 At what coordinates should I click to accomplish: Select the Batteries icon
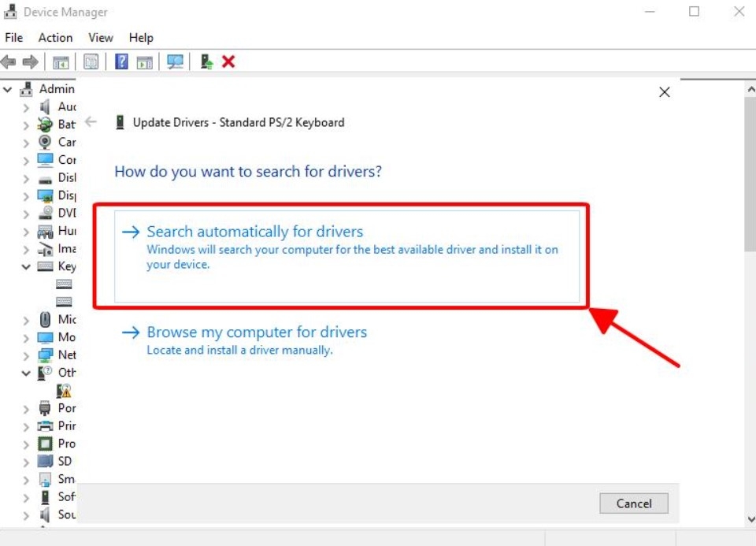45,124
